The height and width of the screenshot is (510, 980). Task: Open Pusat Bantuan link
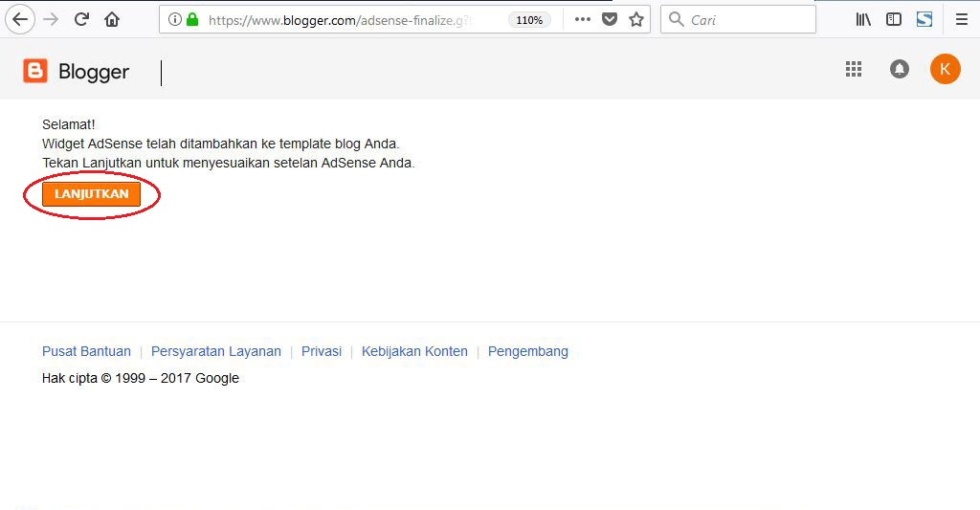pos(86,351)
